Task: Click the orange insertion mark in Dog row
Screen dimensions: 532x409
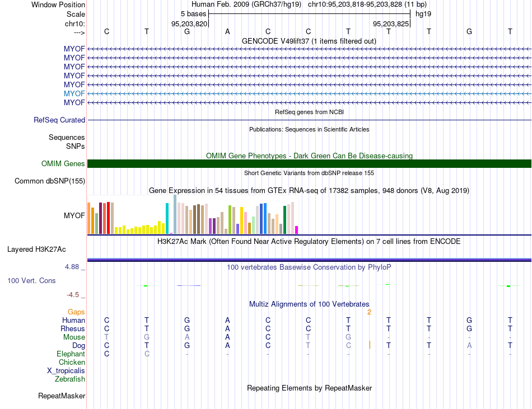Action: (370, 345)
